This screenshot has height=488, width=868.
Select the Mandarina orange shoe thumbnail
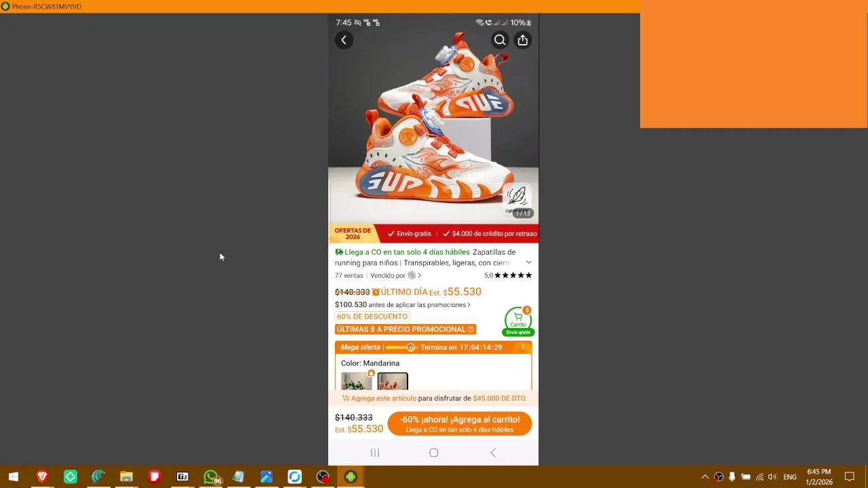tap(393, 381)
